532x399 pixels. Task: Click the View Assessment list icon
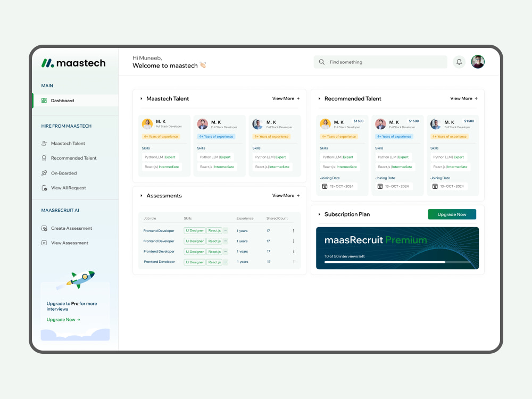[44, 243]
